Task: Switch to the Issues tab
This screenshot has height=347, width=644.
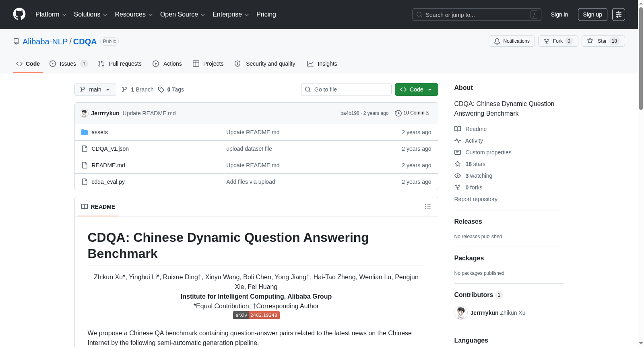Action: [x=68, y=64]
